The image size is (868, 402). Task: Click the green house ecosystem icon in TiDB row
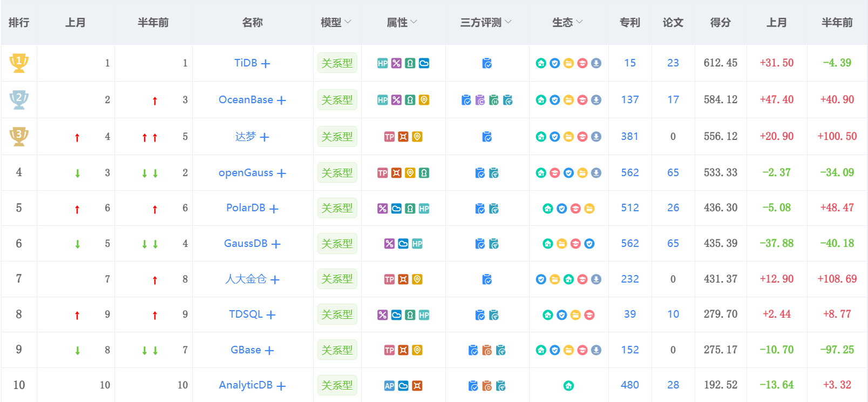pyautogui.click(x=541, y=63)
